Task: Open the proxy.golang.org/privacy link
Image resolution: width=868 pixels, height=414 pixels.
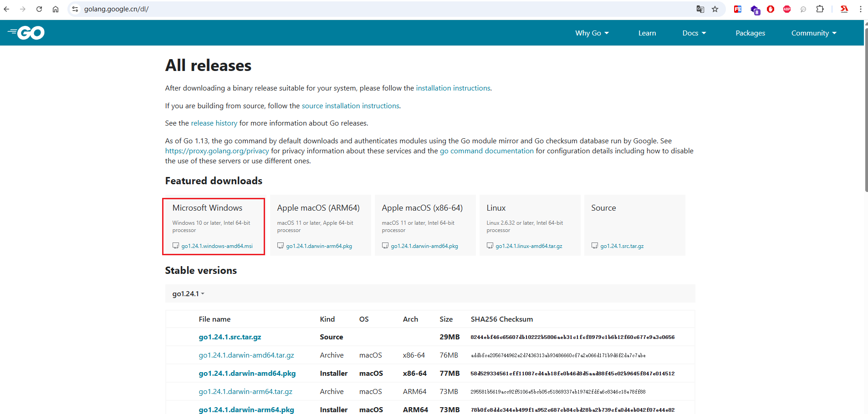Action: [217, 151]
